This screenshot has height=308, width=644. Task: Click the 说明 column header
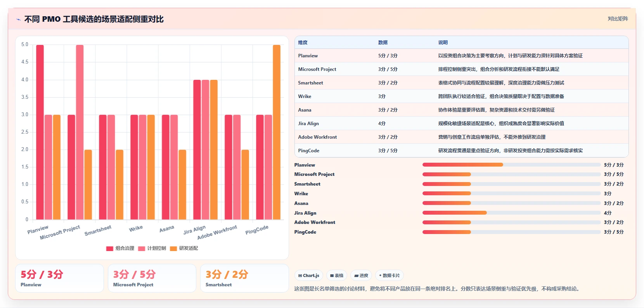pyautogui.click(x=443, y=43)
